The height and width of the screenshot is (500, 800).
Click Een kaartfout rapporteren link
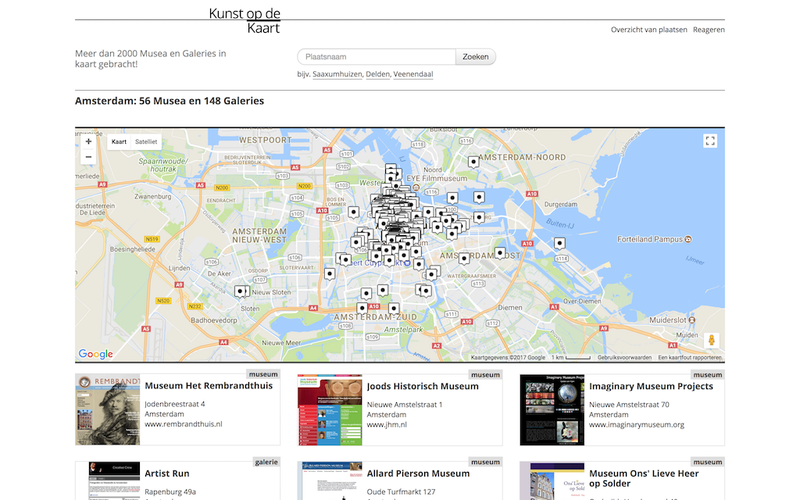coord(690,358)
